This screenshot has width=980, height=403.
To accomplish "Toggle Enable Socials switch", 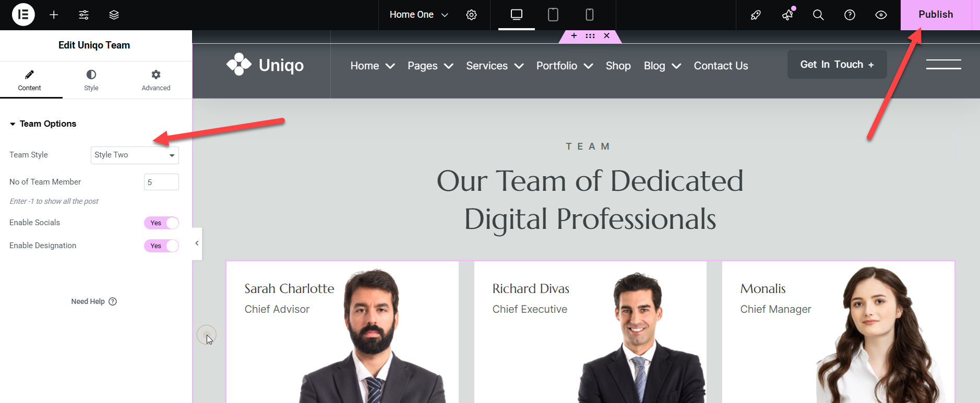I will (161, 223).
